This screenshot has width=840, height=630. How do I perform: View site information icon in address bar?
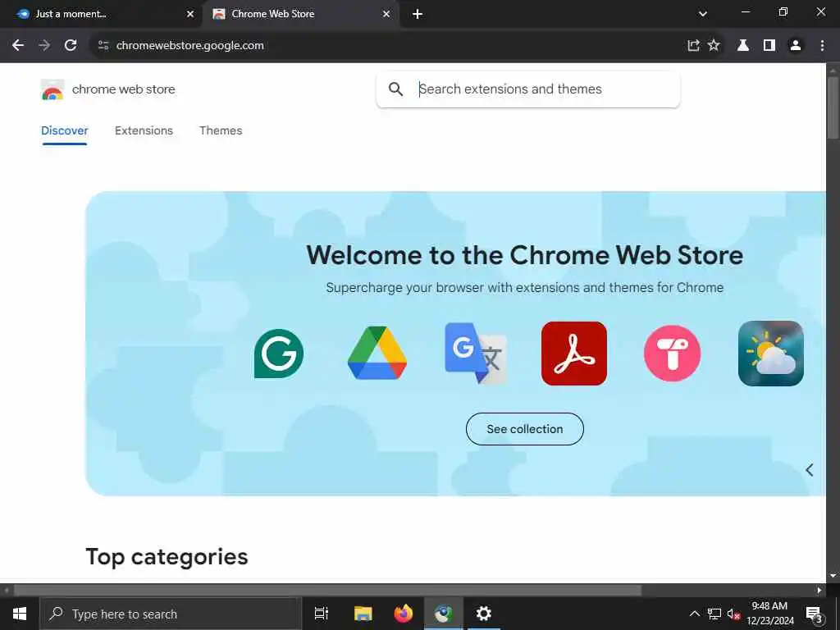[x=103, y=46]
